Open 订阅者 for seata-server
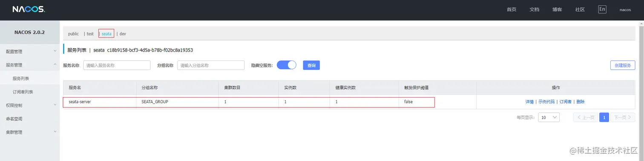Screen dimensions: 644x161 (566, 102)
